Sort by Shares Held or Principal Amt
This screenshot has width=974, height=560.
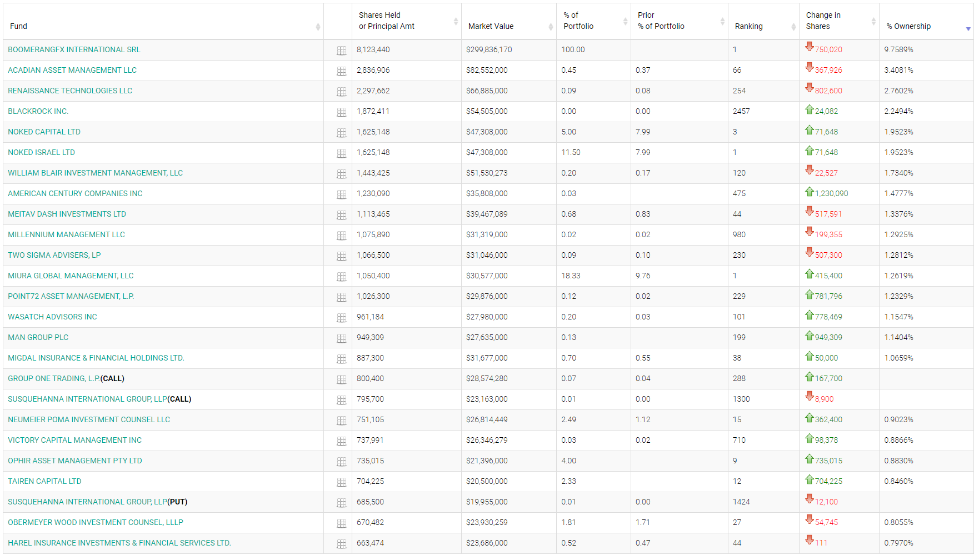(x=407, y=21)
